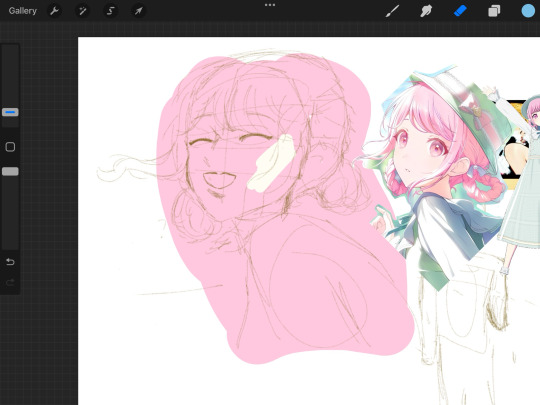Tap the square Modify button in sidebar
540x405 pixels.
[x=10, y=147]
